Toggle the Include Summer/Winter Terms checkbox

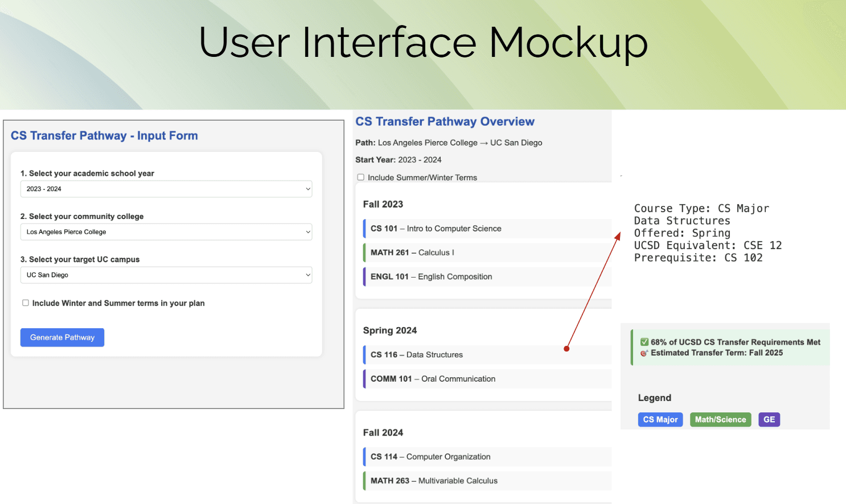tap(360, 177)
